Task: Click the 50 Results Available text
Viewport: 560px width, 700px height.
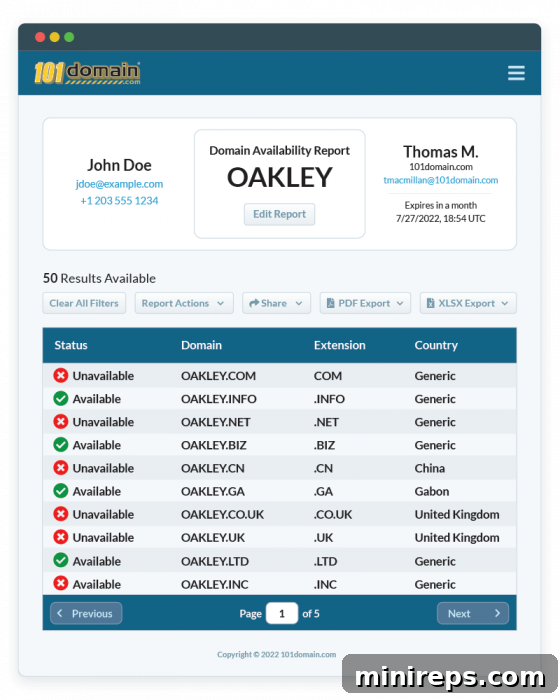Action: [99, 278]
